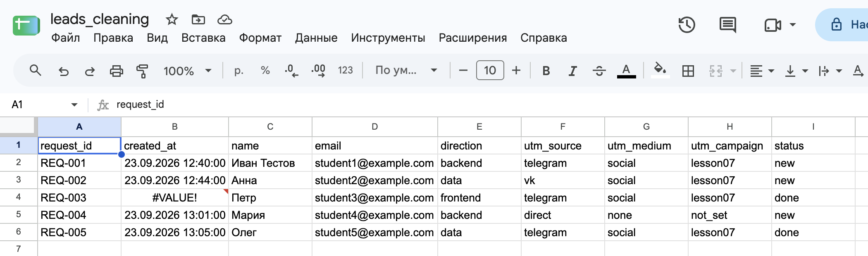Select the #VALUE! error cell

tap(175, 197)
